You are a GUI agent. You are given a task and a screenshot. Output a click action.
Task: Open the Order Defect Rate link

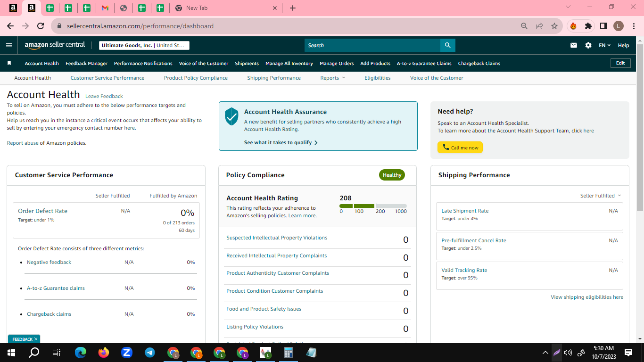pos(42,211)
